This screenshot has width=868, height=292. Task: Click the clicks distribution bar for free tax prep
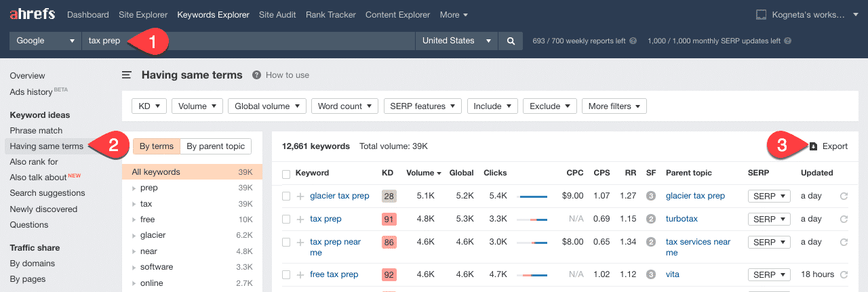point(532,274)
